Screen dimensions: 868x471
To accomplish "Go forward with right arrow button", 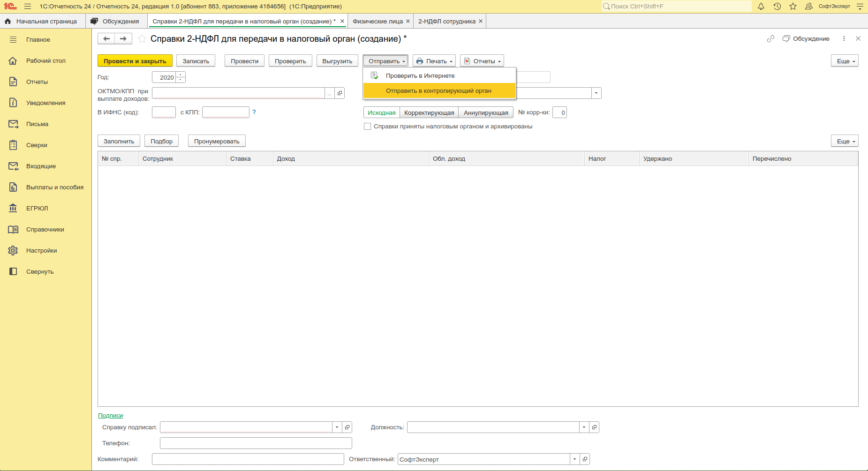I will (x=123, y=38).
